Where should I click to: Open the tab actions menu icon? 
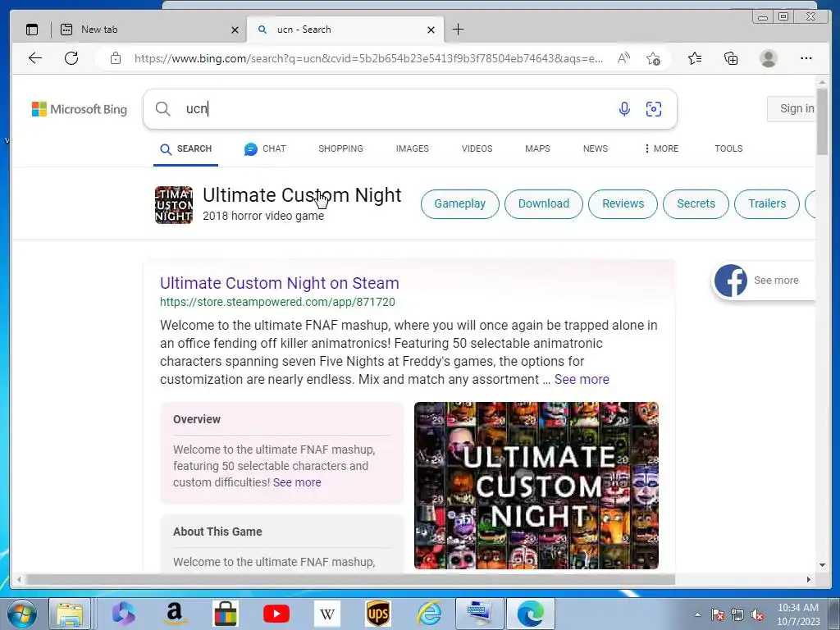[x=32, y=30]
